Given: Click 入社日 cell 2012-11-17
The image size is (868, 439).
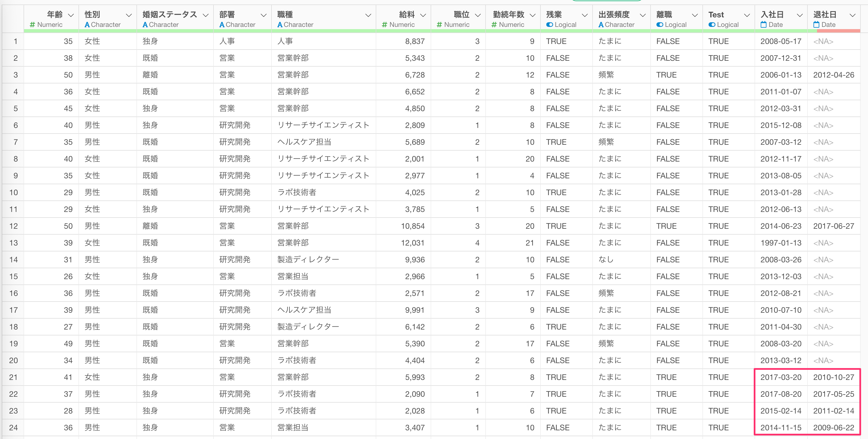Looking at the screenshot, I should [x=781, y=159].
